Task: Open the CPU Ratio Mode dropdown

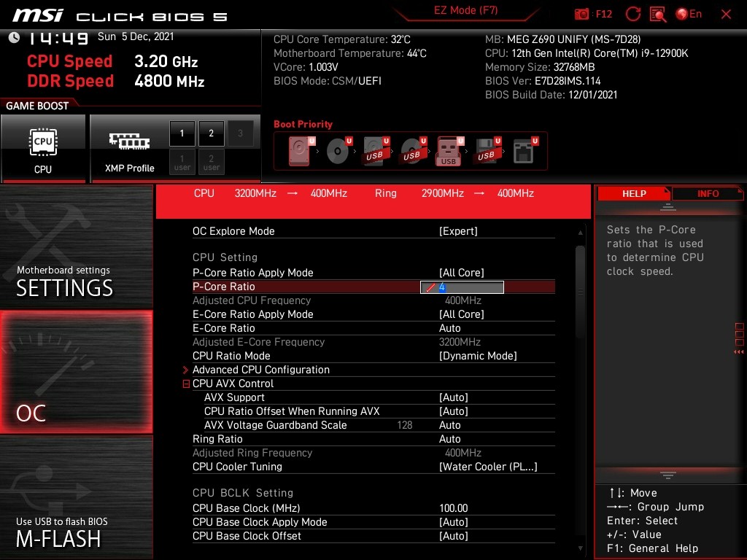Action: (477, 356)
